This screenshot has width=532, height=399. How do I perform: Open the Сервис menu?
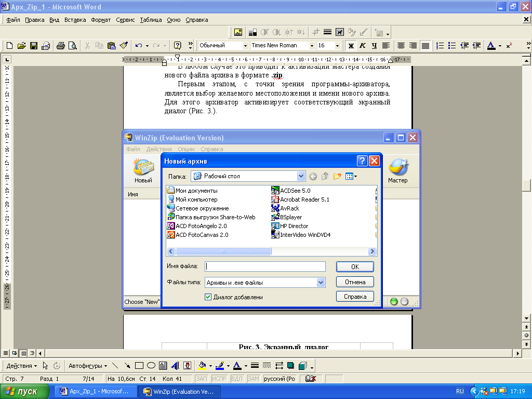(x=125, y=20)
